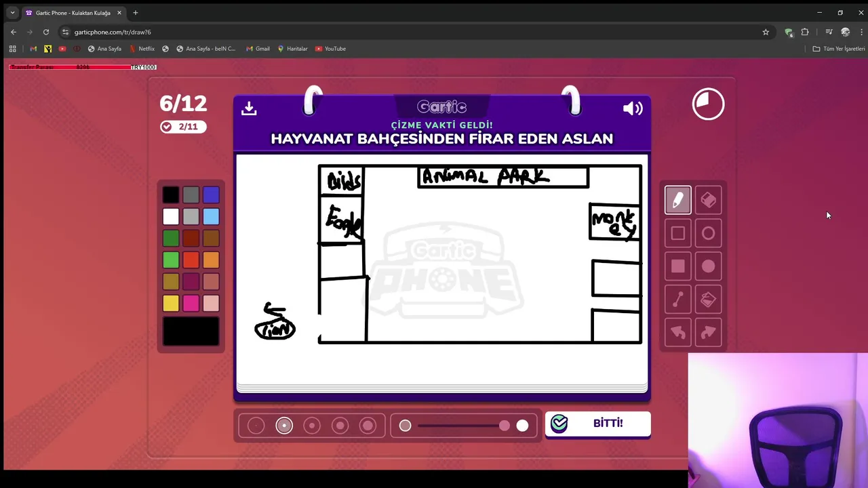Click the yellow Y icon bookmark
The width and height of the screenshot is (868, 488).
(47, 49)
